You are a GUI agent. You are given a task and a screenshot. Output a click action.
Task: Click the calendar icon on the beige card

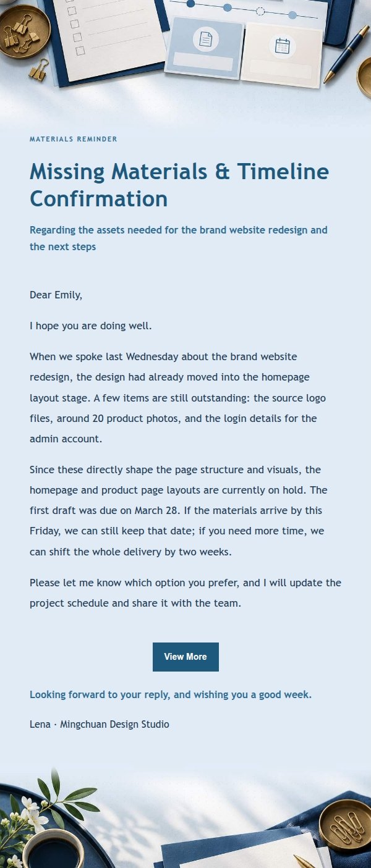click(282, 46)
